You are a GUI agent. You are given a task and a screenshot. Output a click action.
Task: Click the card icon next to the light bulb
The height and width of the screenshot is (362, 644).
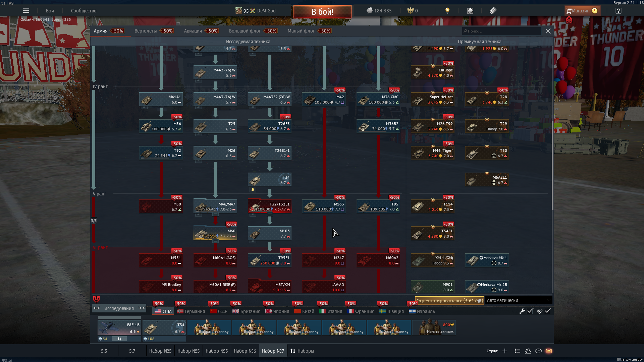[x=470, y=11]
